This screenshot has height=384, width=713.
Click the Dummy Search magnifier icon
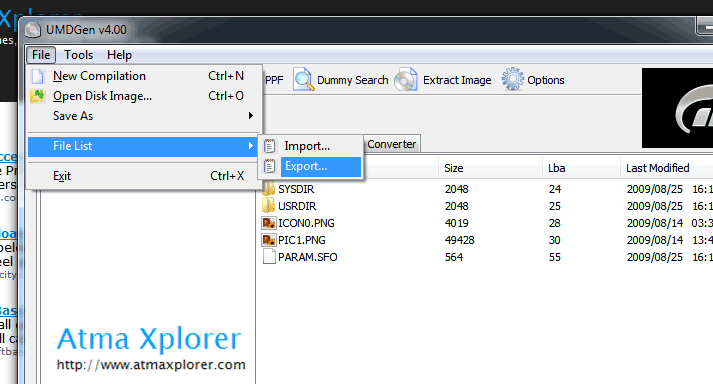pyautogui.click(x=303, y=80)
